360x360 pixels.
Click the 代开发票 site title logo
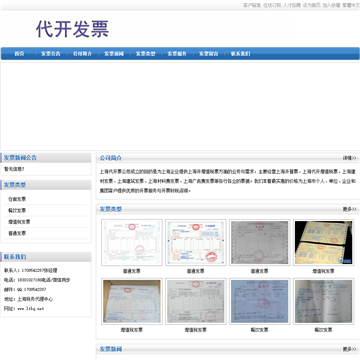[x=72, y=29]
